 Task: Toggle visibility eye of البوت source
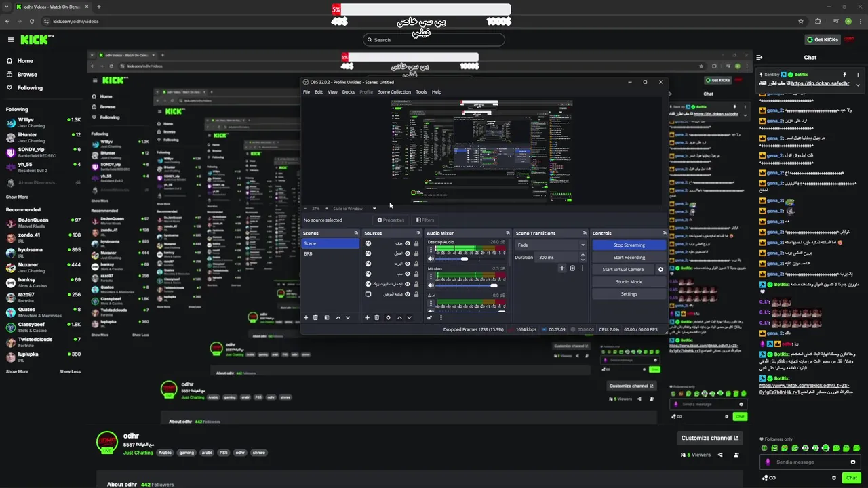pyautogui.click(x=408, y=264)
